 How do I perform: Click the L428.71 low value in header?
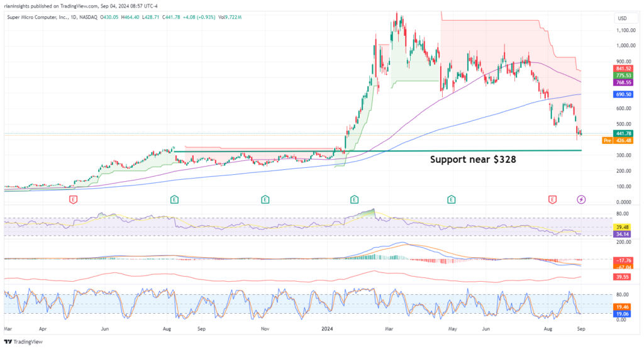tap(151, 17)
